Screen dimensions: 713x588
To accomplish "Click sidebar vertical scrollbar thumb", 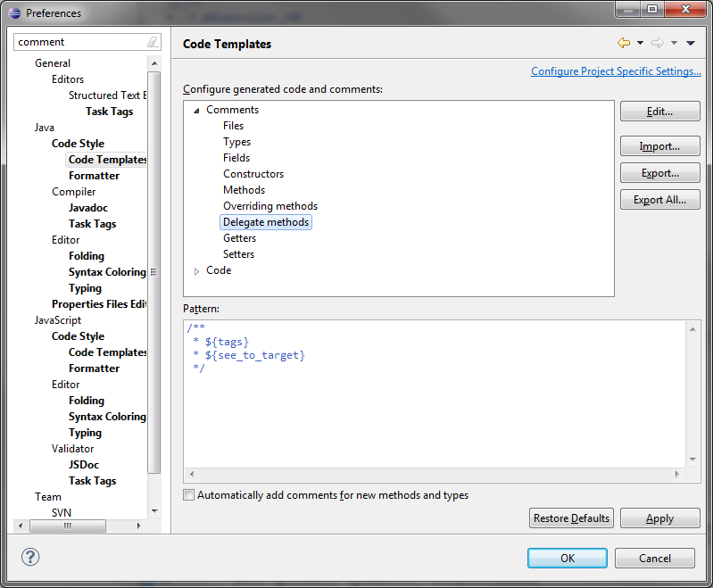I will 154,272.
